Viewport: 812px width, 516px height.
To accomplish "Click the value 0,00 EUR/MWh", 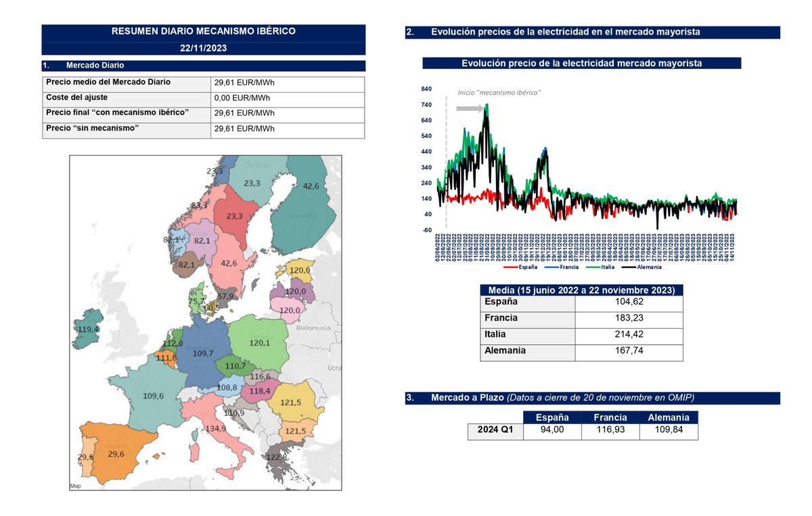I will click(x=242, y=99).
